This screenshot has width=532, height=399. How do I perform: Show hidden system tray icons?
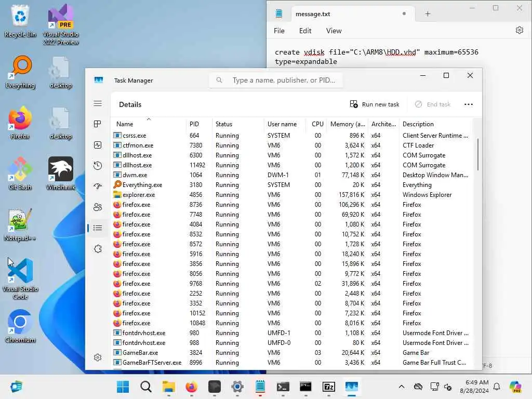click(402, 387)
